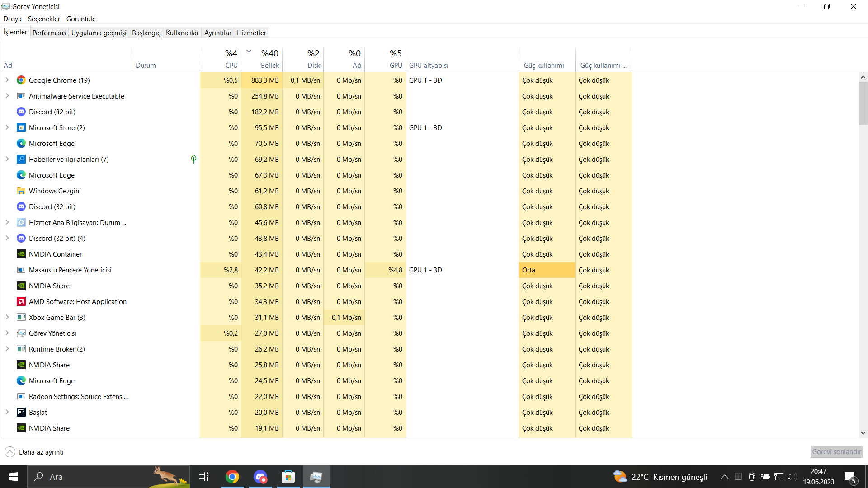Open the notification center icon in tray
The height and width of the screenshot is (488, 868).
[x=850, y=477]
